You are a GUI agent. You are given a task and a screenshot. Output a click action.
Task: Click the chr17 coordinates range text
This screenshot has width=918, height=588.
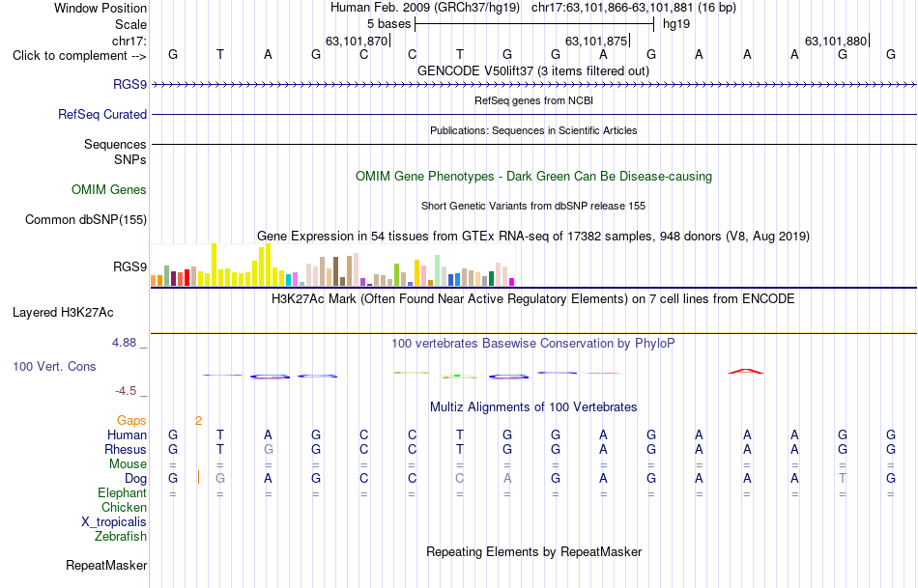[634, 8]
